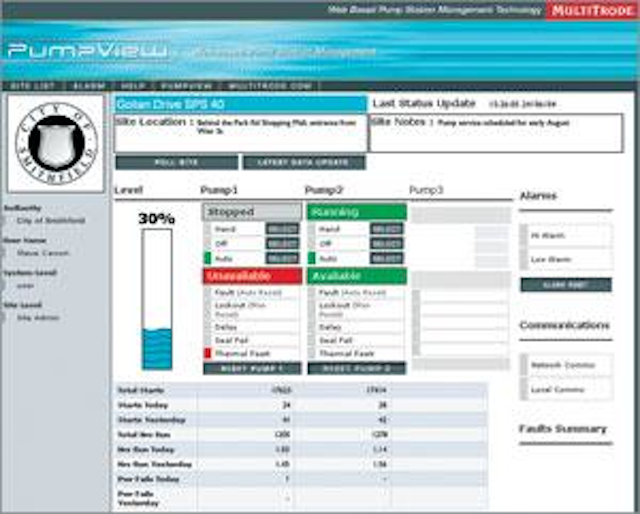Click Pump1 Fault (Auto Reset) row

click(252, 292)
